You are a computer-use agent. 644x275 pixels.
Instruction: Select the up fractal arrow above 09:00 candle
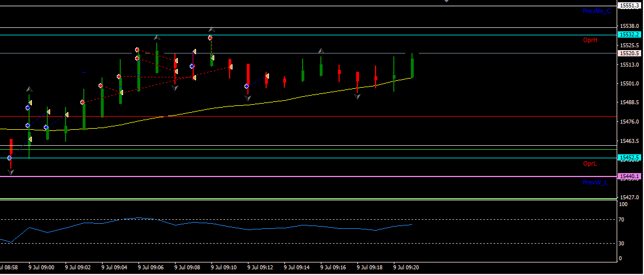point(29,89)
